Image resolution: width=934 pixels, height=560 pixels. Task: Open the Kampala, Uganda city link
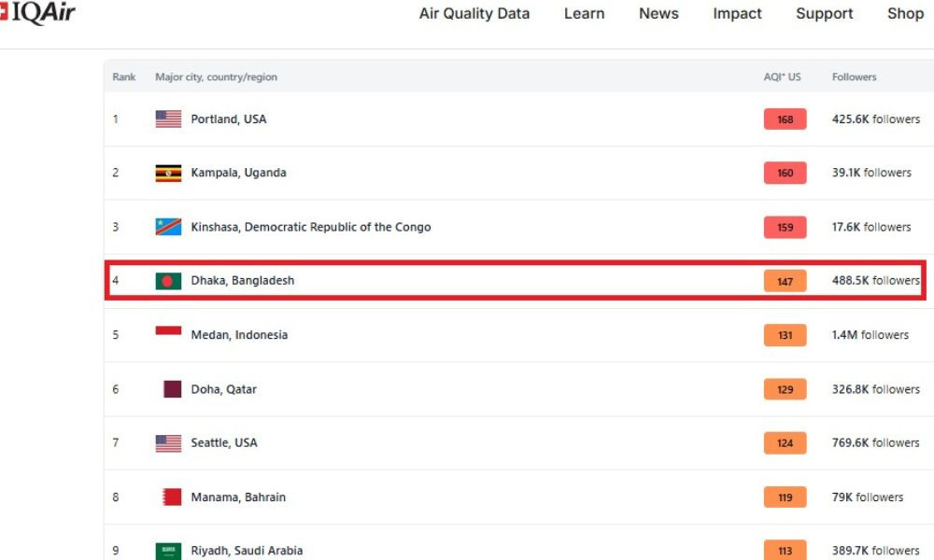coord(239,173)
